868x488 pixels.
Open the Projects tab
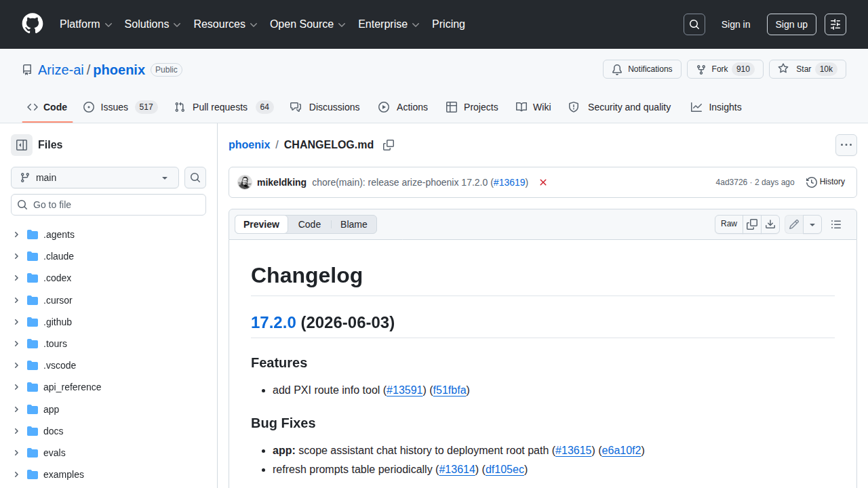[472, 107]
